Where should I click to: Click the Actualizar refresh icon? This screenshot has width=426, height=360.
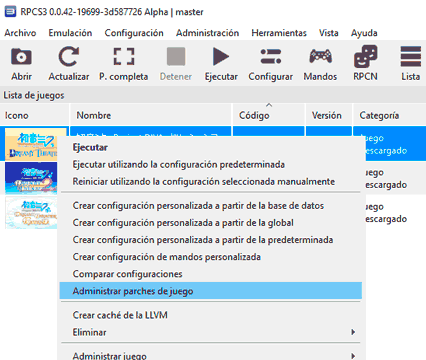69,56
